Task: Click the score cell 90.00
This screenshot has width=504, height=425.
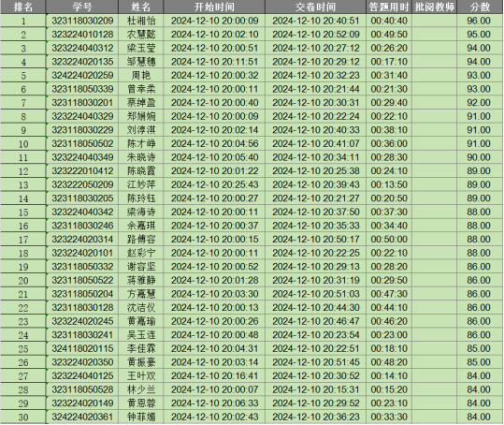Action: (x=480, y=157)
